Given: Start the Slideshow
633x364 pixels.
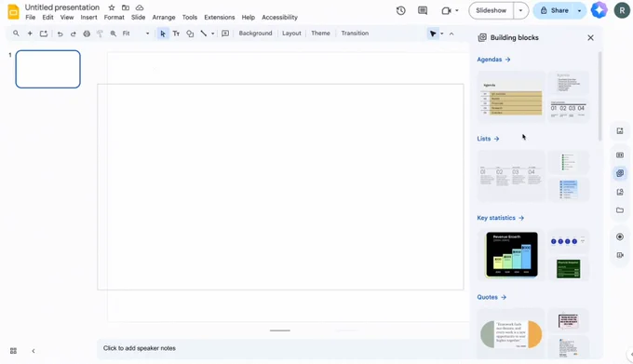Looking at the screenshot, I should point(491,10).
